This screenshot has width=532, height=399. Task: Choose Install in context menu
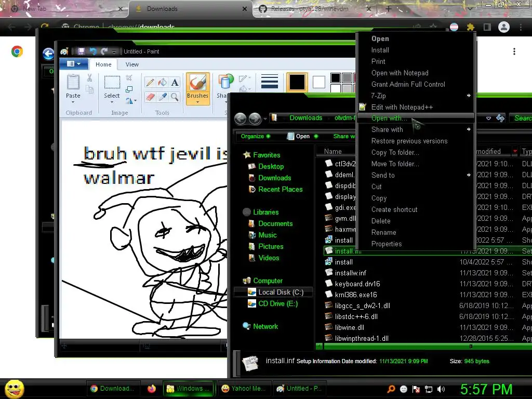(x=416, y=50)
